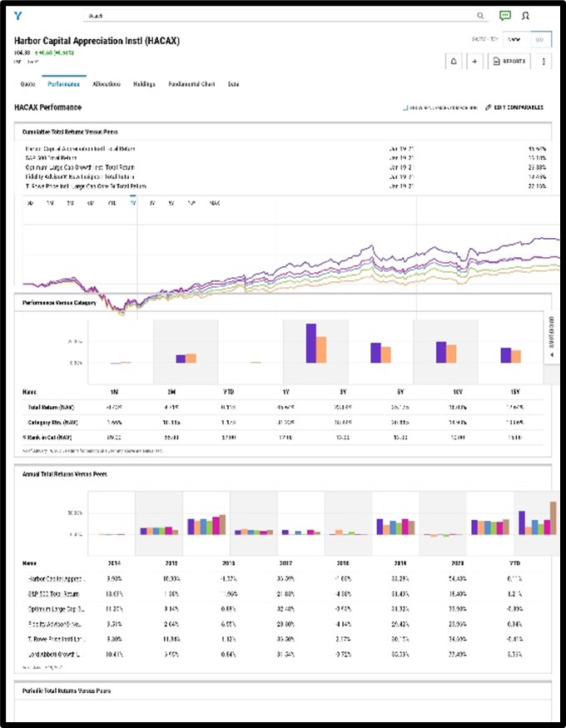Screen dimensions: 566x728
Task: Set cumulative chart range to MAX
Action: click(215, 203)
